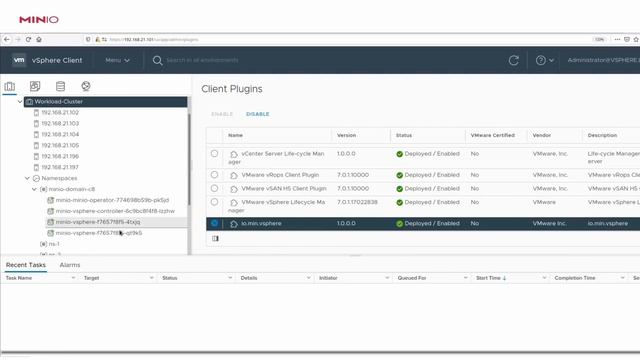Select the io.min.vsphere radio button
This screenshot has width=640, height=360.
pos(214,223)
